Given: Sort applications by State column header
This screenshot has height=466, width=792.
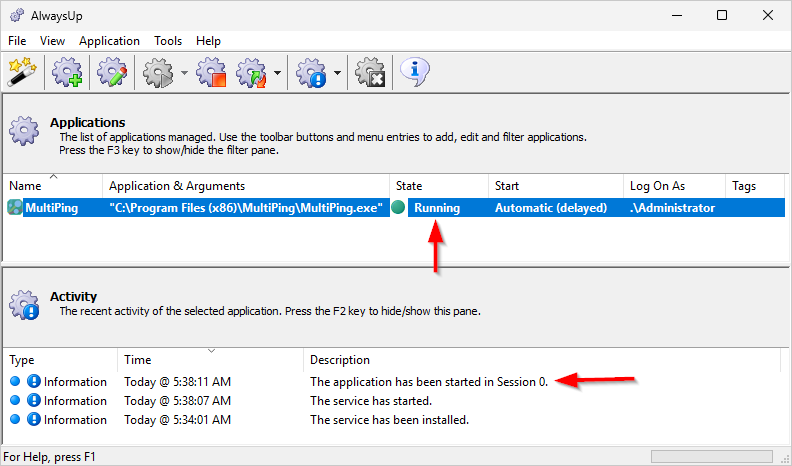Looking at the screenshot, I should [x=439, y=186].
